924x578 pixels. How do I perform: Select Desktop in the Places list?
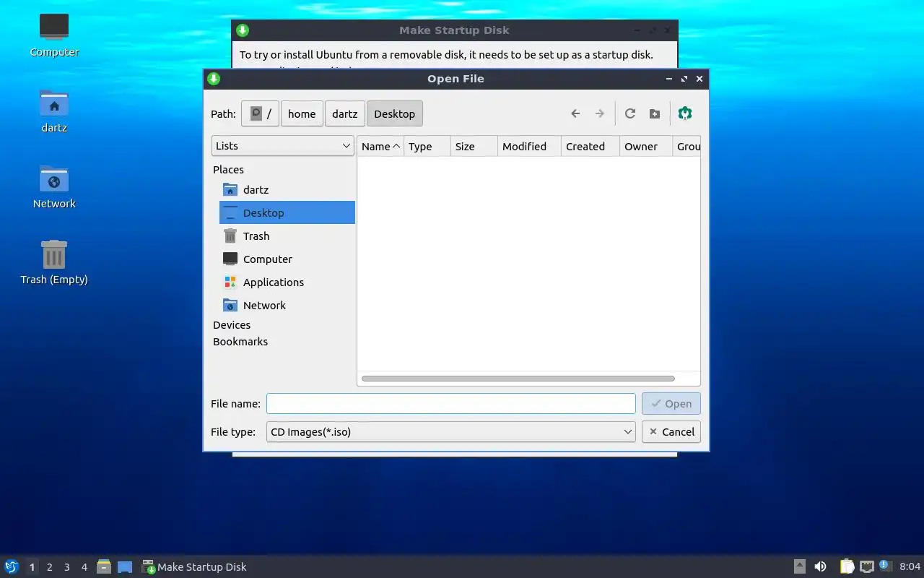287,212
